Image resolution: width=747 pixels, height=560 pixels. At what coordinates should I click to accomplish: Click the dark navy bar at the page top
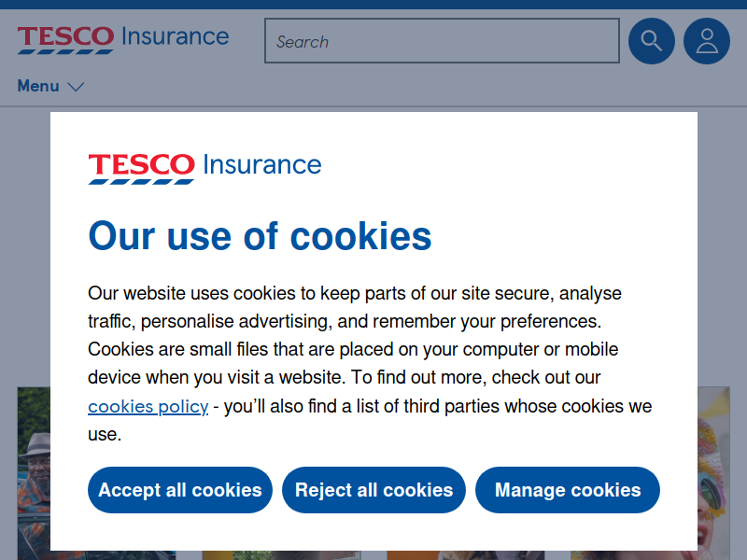pyautogui.click(x=373, y=5)
